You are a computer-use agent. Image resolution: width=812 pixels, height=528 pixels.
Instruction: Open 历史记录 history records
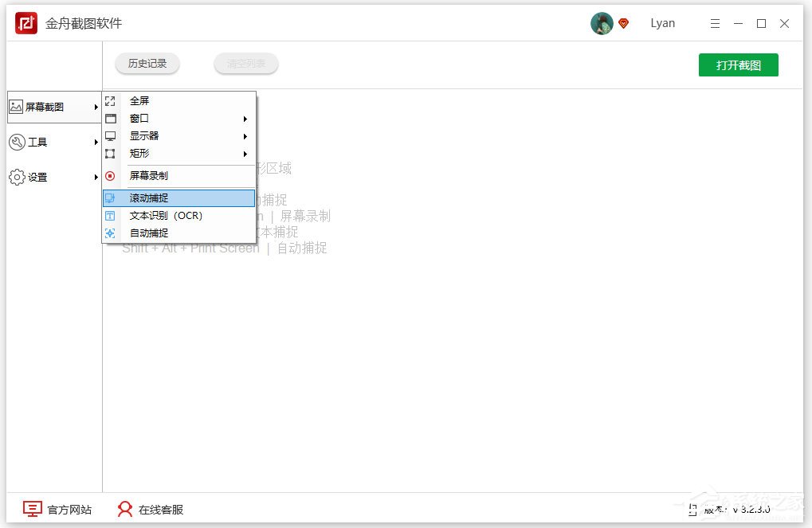coord(147,64)
